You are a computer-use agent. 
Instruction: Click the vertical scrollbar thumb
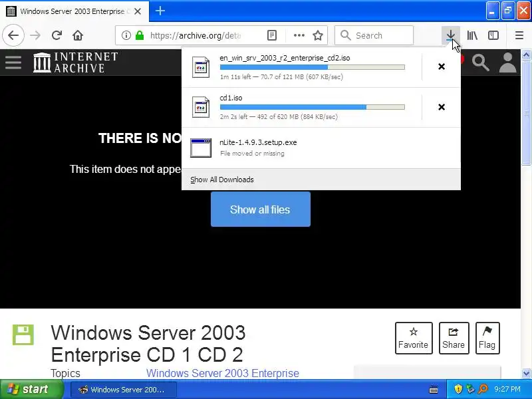tap(526, 113)
